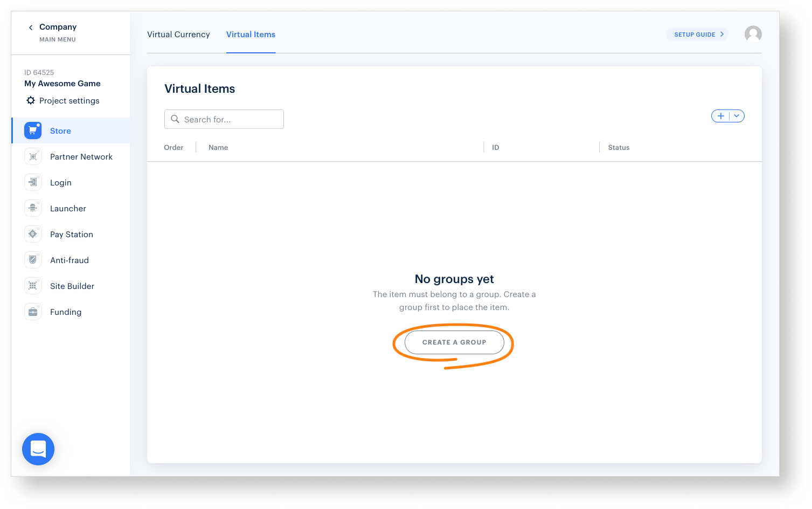Open Anti-fraud shield icon
This screenshot has width=812, height=509.
click(33, 260)
